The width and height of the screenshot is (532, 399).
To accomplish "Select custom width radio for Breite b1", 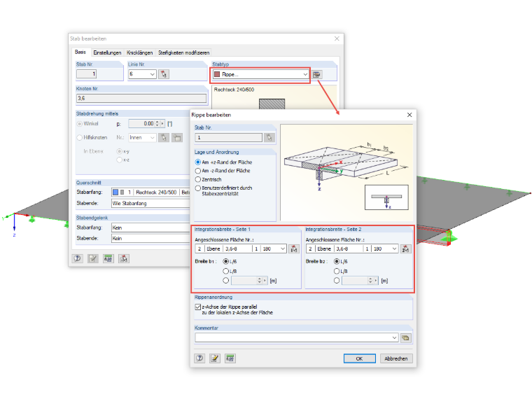I will 225,281.
